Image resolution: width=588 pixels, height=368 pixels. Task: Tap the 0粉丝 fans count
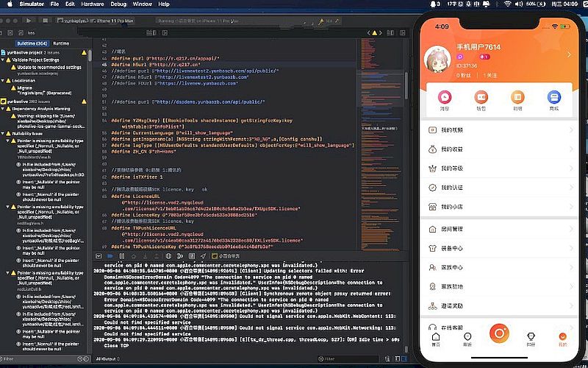click(464, 76)
